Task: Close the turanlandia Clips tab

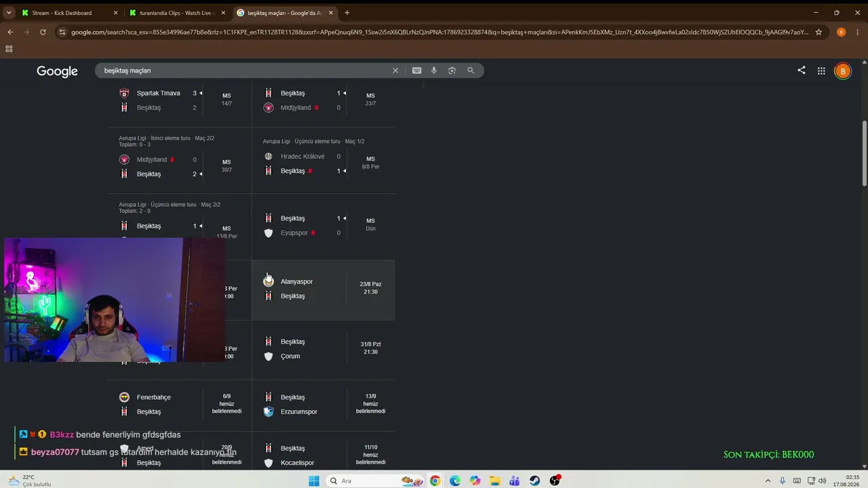Action: (x=223, y=13)
